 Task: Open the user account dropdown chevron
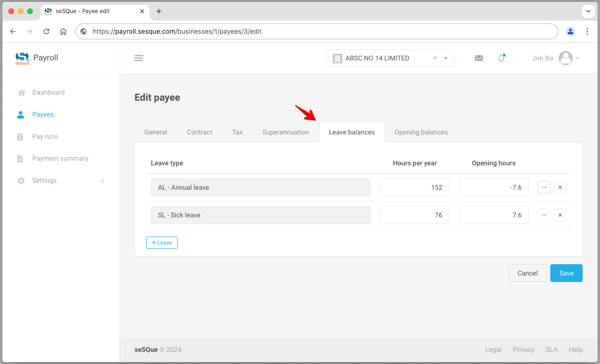577,58
